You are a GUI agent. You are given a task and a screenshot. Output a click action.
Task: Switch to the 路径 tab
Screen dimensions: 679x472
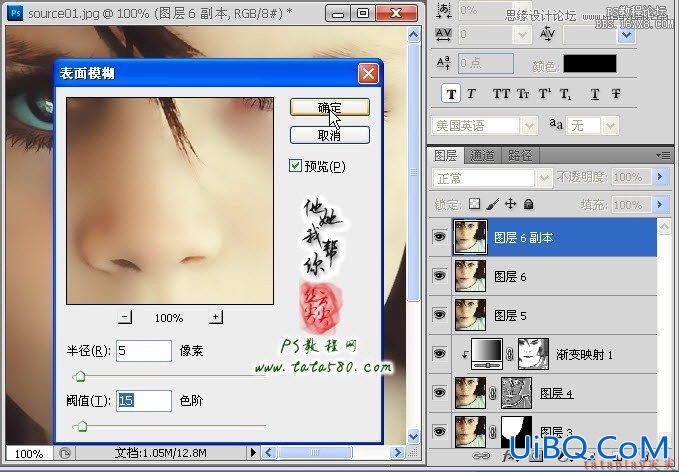click(520, 155)
